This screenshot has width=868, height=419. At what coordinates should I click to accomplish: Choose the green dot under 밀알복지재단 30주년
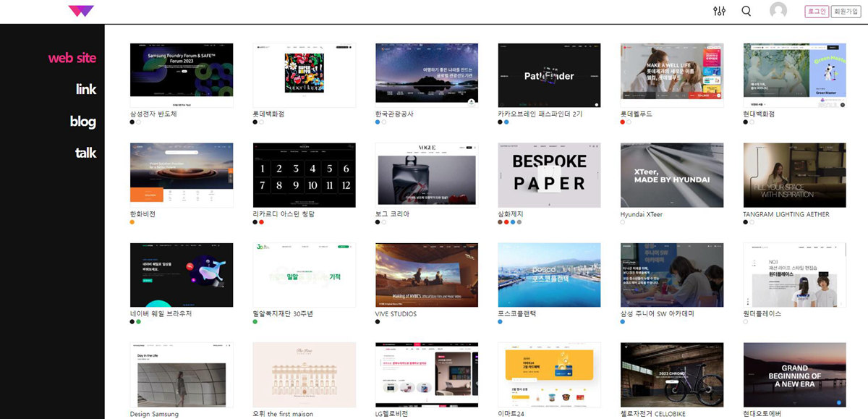click(x=255, y=322)
